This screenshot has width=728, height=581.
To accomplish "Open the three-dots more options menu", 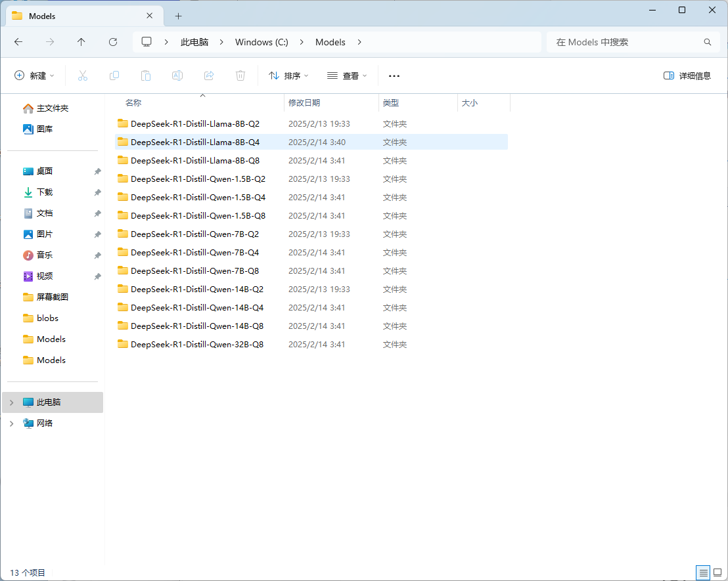I will (394, 76).
